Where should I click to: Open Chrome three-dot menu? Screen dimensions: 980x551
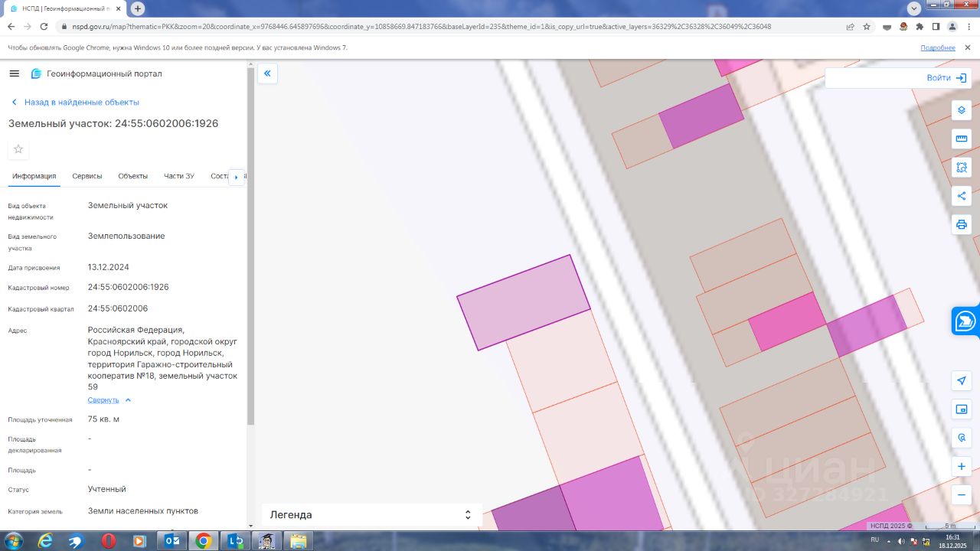[x=969, y=26]
